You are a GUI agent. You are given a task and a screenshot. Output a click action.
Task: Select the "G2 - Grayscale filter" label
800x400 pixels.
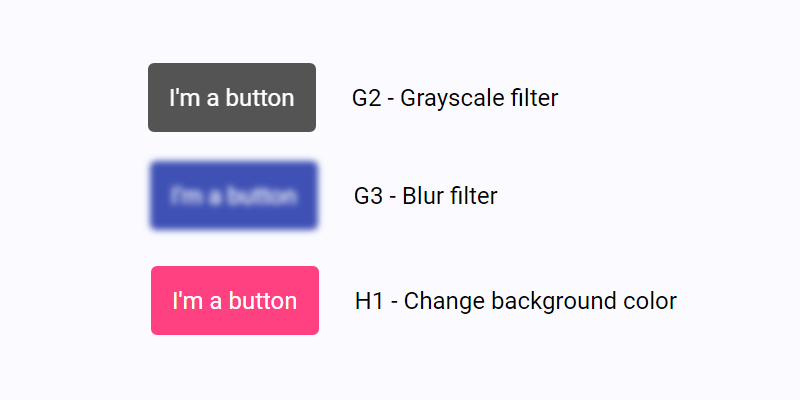[x=455, y=98]
